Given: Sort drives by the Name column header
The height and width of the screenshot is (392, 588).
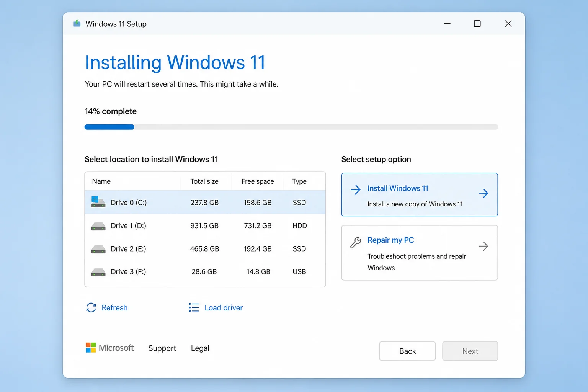Looking at the screenshot, I should pos(101,181).
